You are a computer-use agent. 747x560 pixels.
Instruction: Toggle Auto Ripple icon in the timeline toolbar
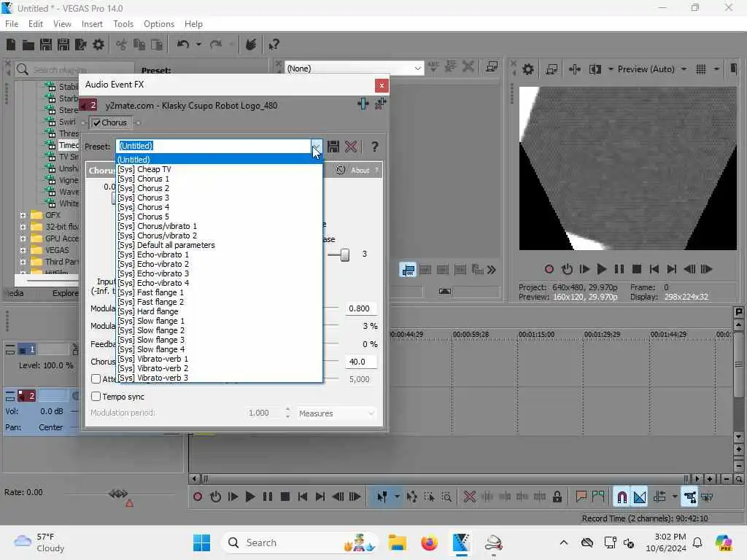pyautogui.click(x=659, y=497)
